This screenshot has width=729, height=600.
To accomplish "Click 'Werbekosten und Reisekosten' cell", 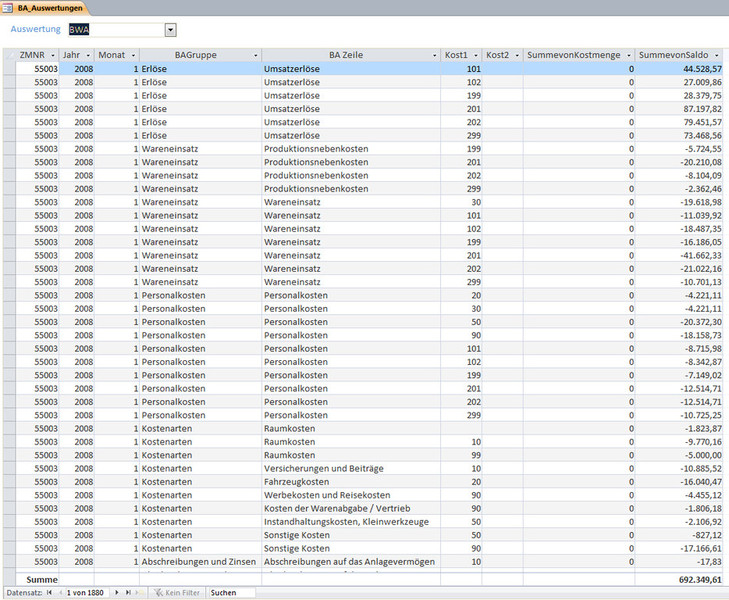I will [351, 495].
